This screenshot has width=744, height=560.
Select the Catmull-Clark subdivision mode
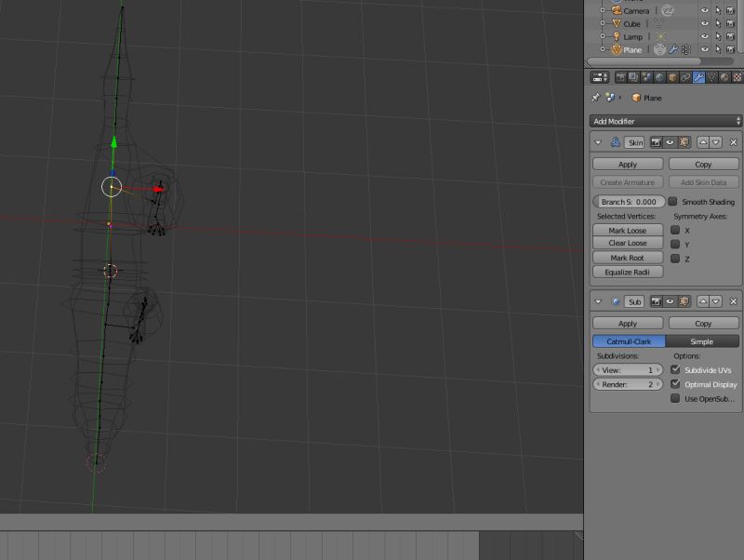click(x=628, y=341)
